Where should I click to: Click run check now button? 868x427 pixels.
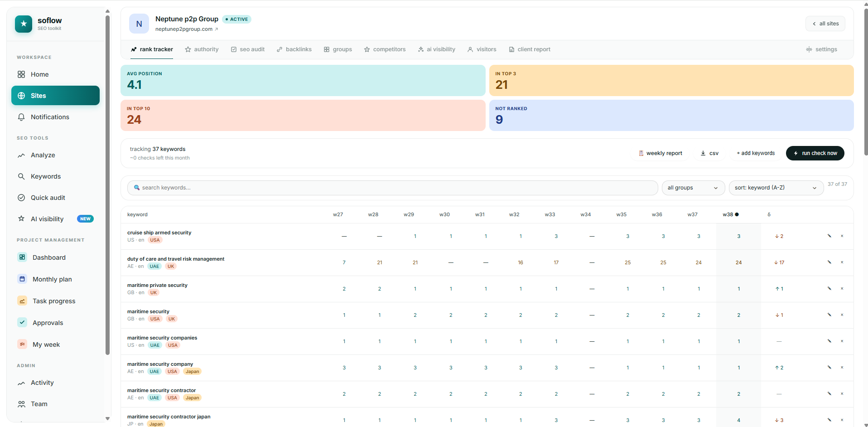coord(815,153)
